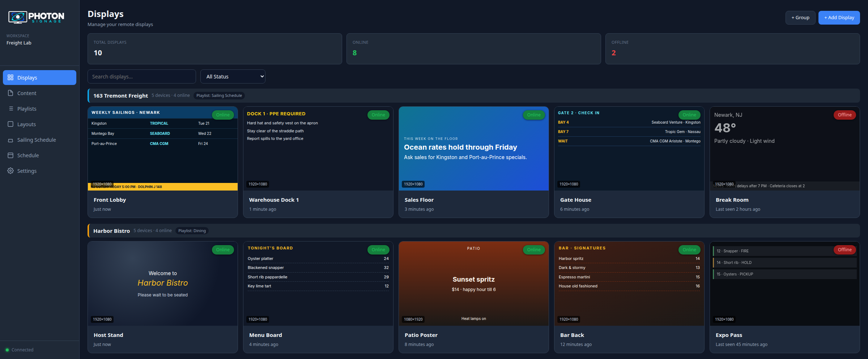
Task: Click the Sales Floor display name
Action: point(419,200)
